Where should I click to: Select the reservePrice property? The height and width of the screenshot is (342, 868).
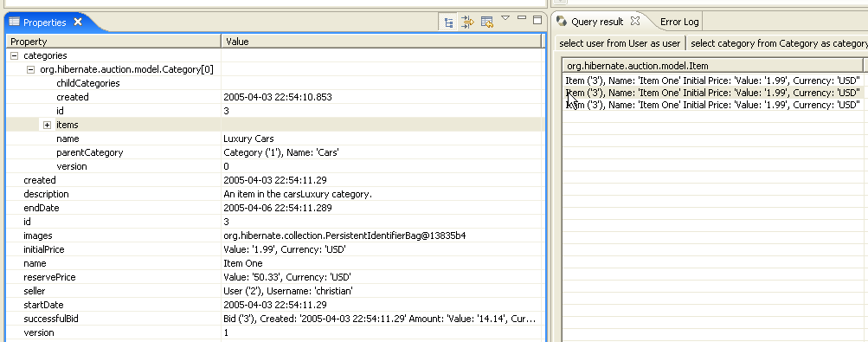[49, 277]
